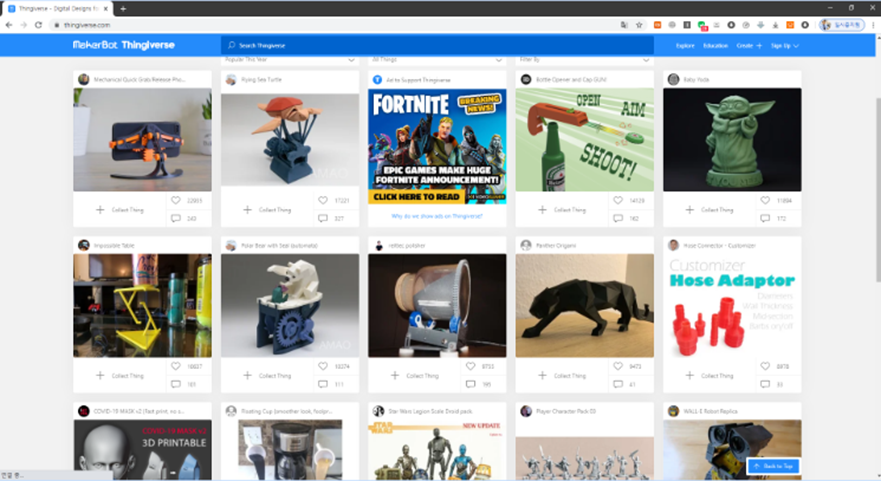Expand the Filter By dropdown

coord(584,60)
